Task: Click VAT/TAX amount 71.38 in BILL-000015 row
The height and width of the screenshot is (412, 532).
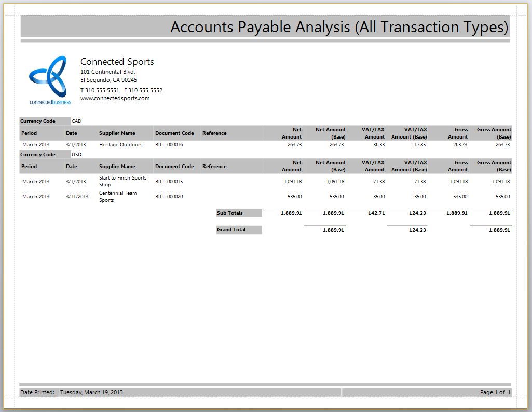Action: point(379,182)
